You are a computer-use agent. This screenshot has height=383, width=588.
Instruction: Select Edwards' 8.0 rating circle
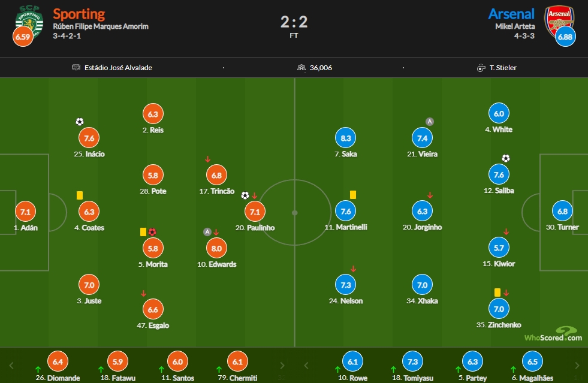[216, 248]
